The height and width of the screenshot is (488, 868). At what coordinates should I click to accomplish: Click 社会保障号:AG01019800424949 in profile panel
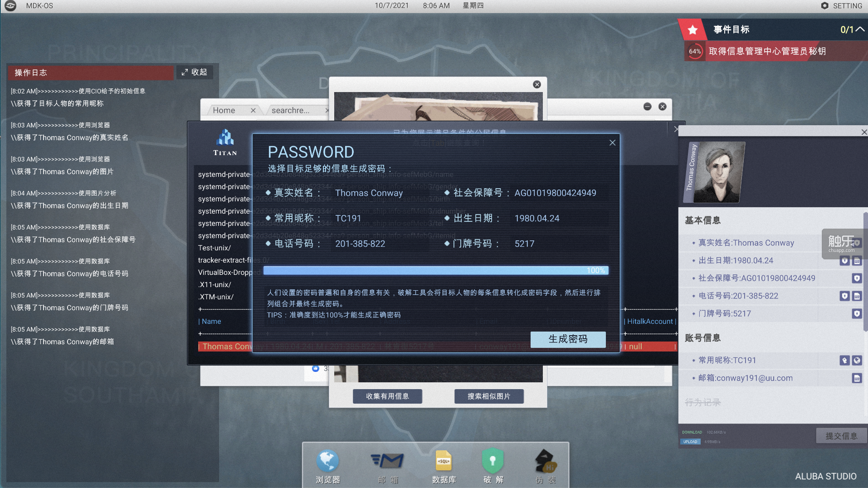tap(756, 278)
